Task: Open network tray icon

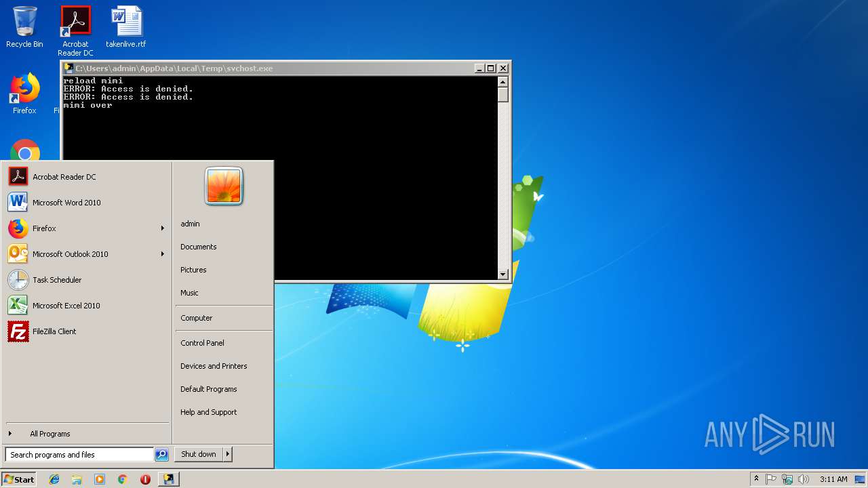Action: pyautogui.click(x=787, y=479)
